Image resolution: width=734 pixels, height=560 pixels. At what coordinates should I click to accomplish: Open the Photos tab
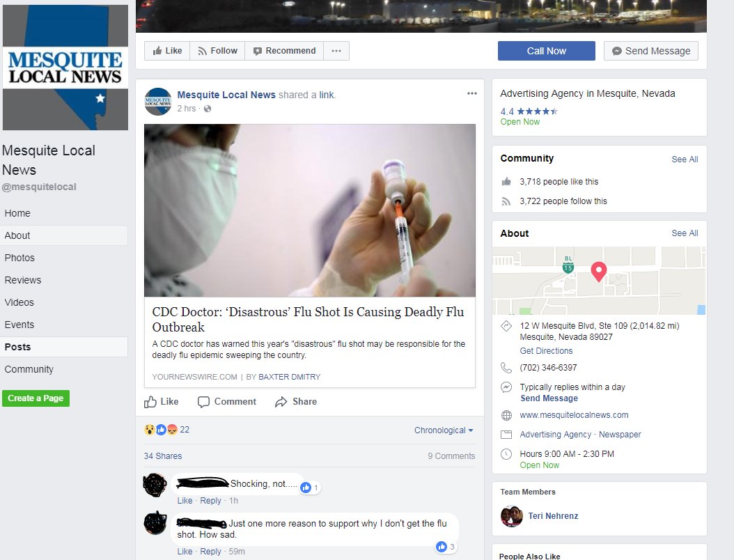pyautogui.click(x=19, y=258)
